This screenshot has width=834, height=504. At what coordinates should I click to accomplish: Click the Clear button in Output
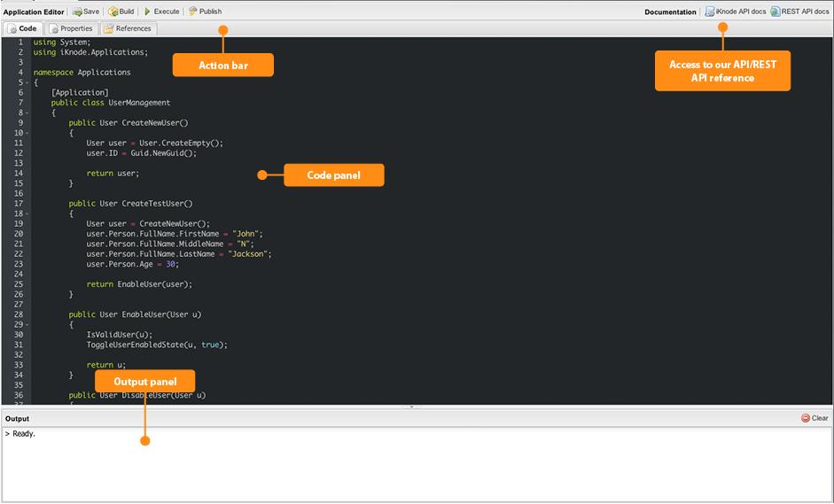click(x=815, y=418)
